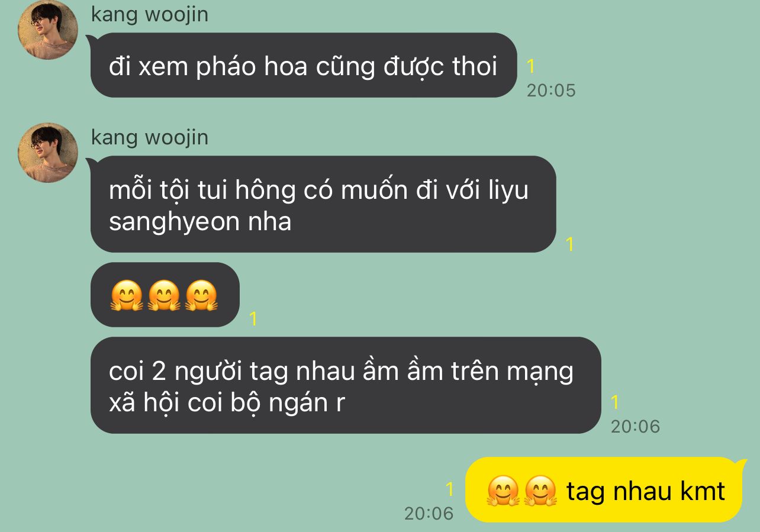This screenshot has height=532, width=760.
Task: Click the 20:06 timestamp beside gray bubble
Action: click(635, 426)
